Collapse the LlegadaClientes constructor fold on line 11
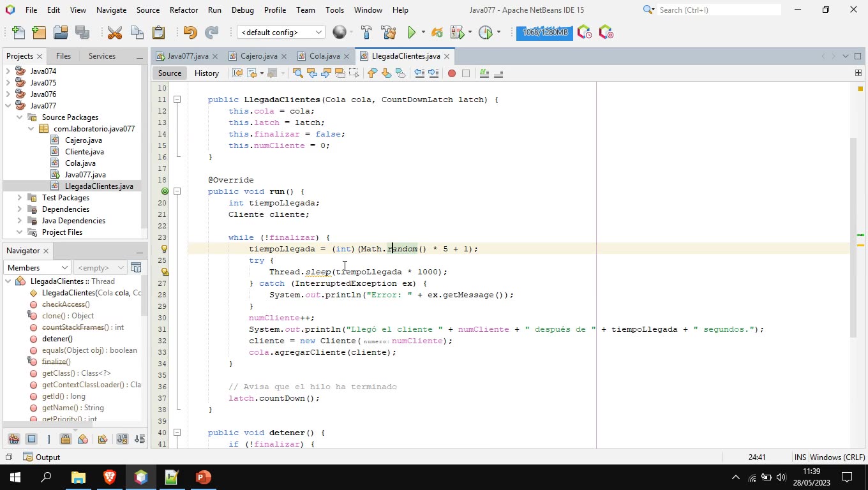This screenshot has height=490, width=868. [177, 100]
